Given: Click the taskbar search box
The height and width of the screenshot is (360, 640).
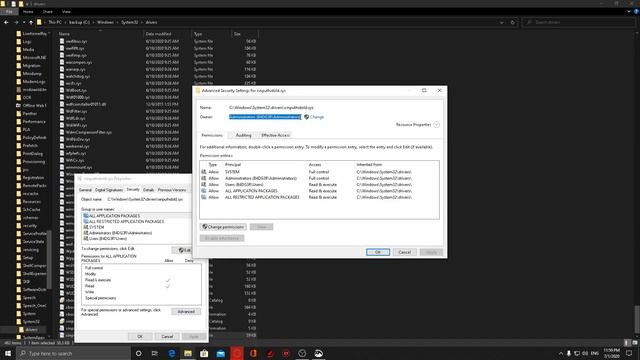Looking at the screenshot, I should [x=73, y=353].
